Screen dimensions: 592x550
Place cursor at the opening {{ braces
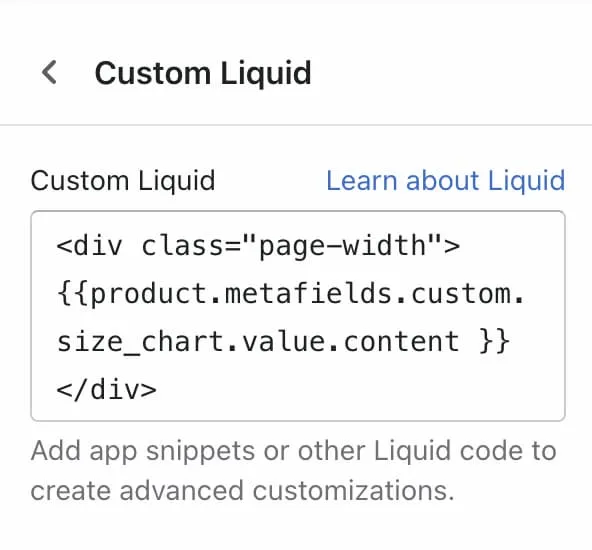tap(73, 293)
